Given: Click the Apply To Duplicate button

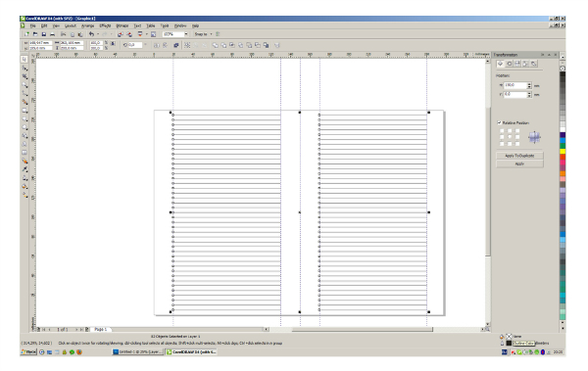Looking at the screenshot, I should (519, 156).
